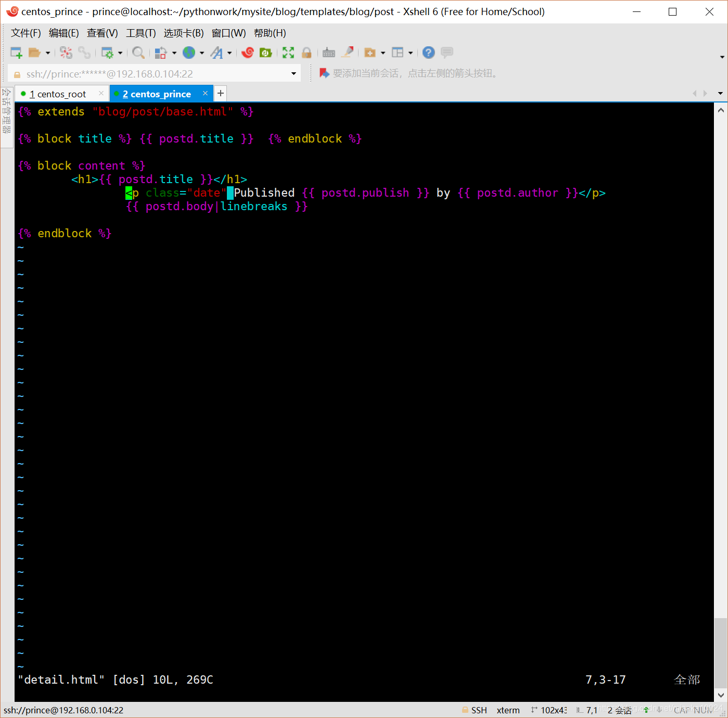Open the address bar history dropdown
The width and height of the screenshot is (728, 718).
point(294,74)
